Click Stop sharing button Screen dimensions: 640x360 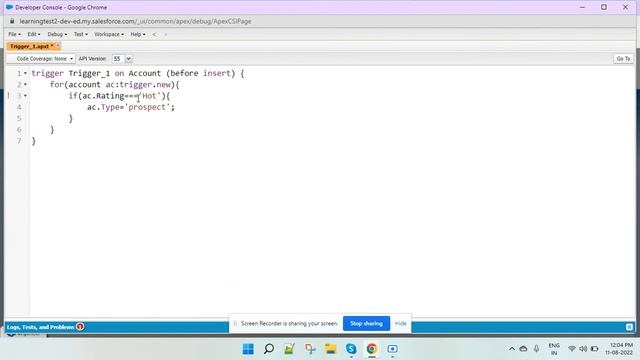click(366, 323)
